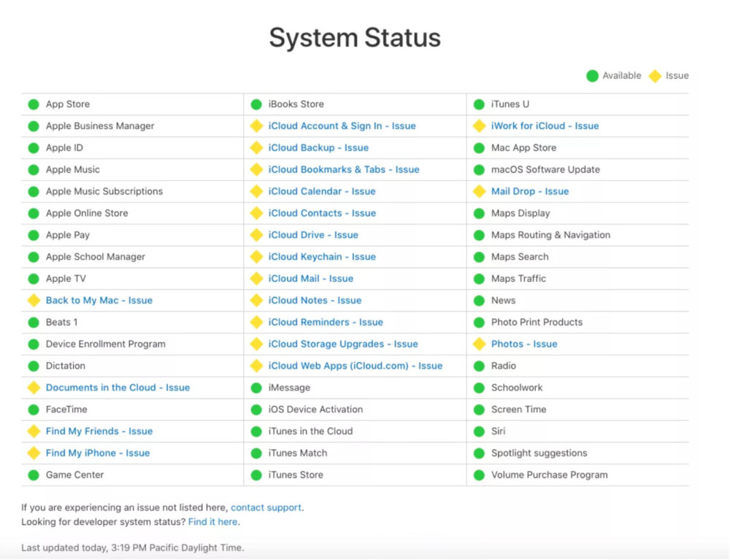
Task: Click the yellow diamond beside Back to My Mac
Action: (x=34, y=300)
